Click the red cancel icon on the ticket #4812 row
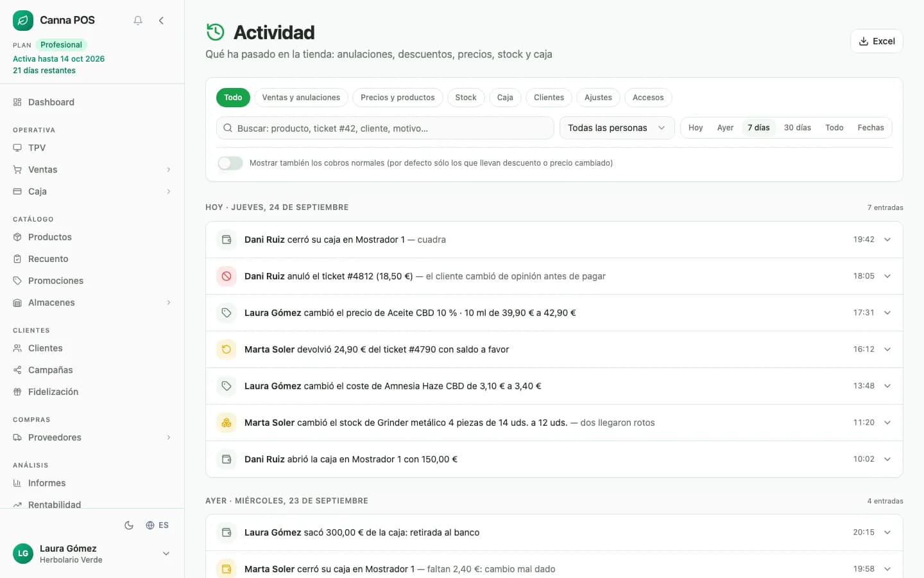 click(x=227, y=276)
